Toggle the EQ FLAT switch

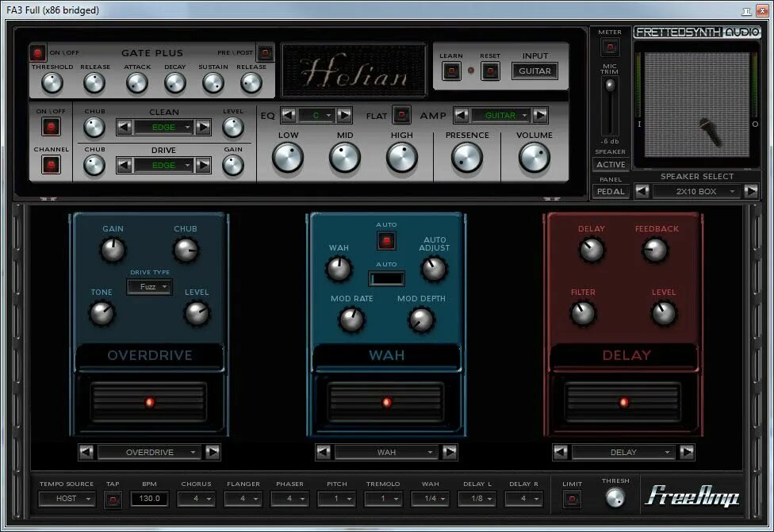pyautogui.click(x=401, y=115)
